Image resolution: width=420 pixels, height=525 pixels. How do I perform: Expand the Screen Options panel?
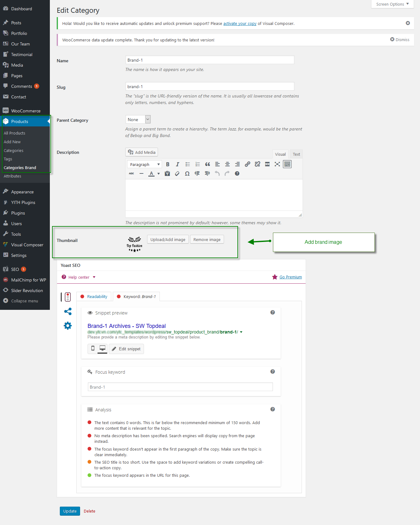[392, 4]
